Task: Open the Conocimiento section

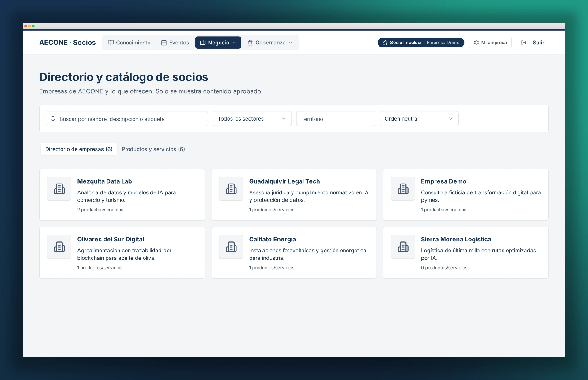Action: [129, 43]
